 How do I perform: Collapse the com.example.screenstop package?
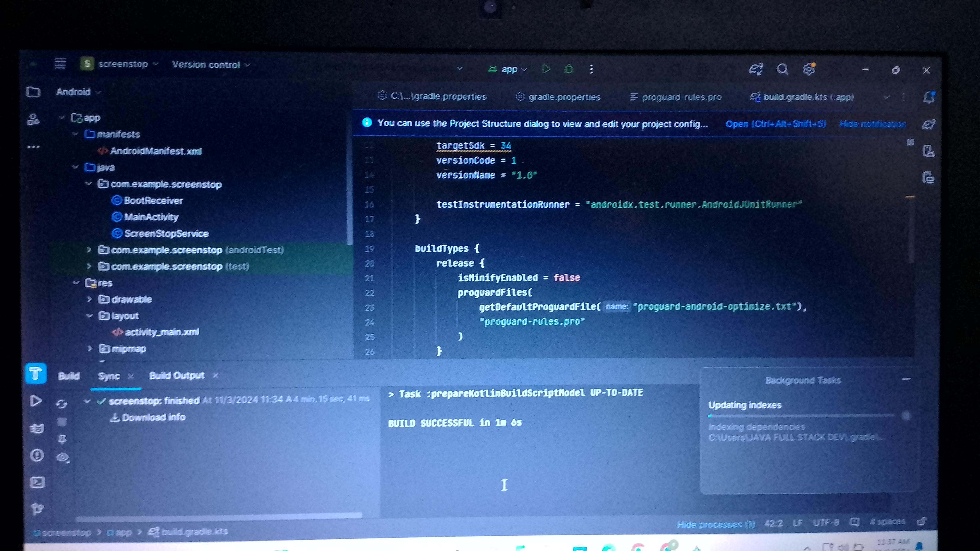[89, 184]
